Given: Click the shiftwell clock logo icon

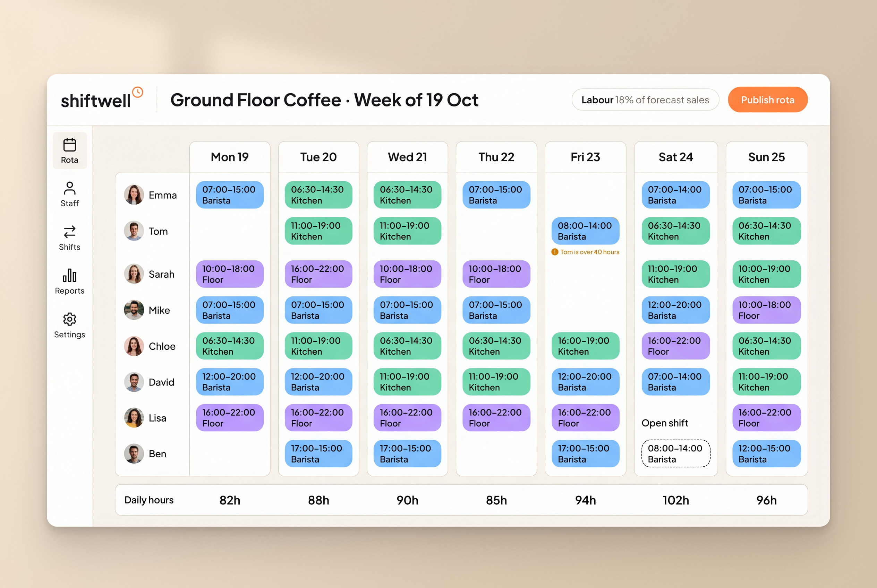Looking at the screenshot, I should (138, 92).
